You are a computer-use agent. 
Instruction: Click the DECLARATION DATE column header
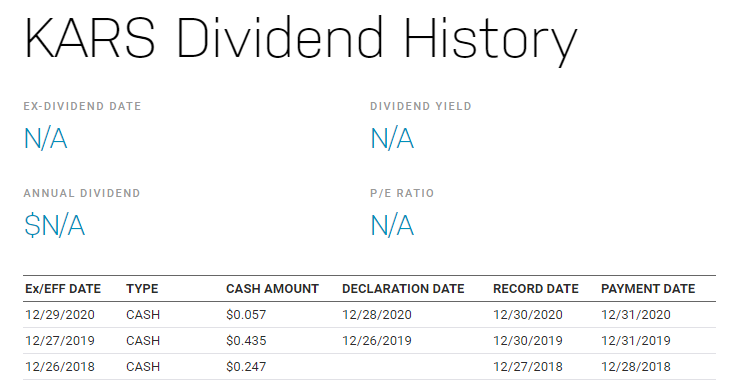pos(403,289)
